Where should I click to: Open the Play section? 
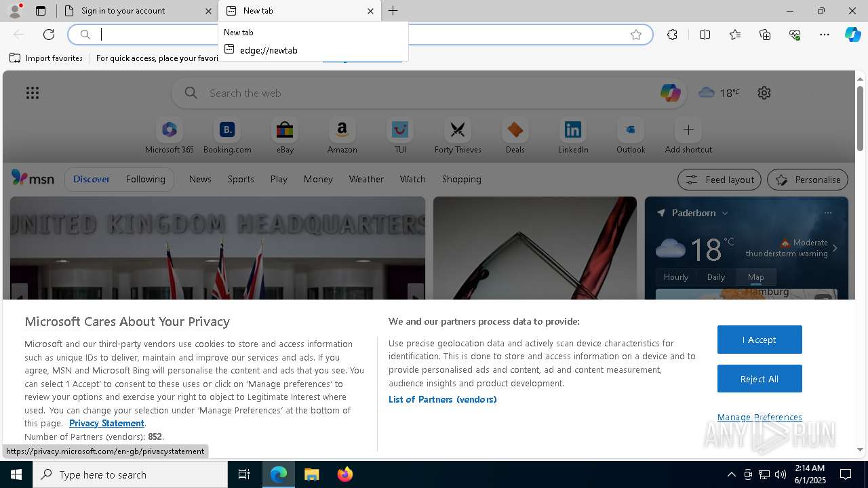(279, 179)
